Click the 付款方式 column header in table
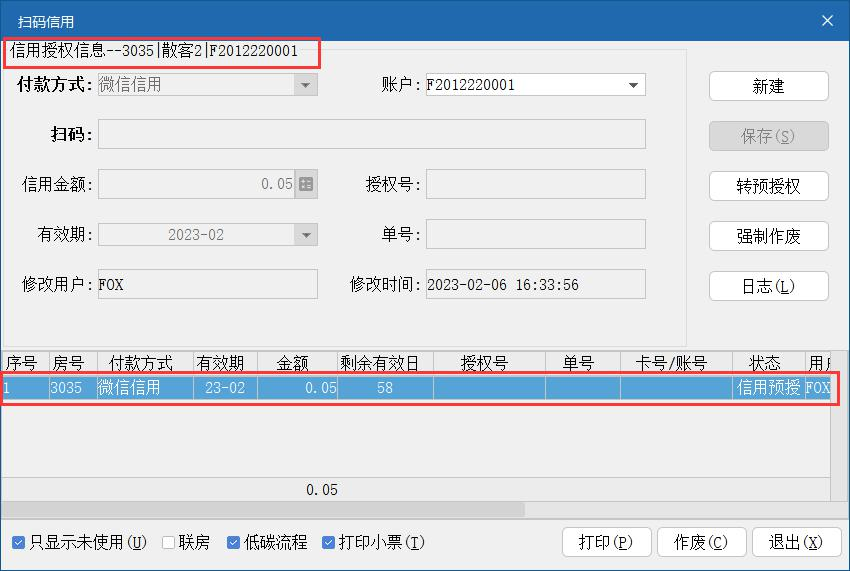 click(145, 363)
